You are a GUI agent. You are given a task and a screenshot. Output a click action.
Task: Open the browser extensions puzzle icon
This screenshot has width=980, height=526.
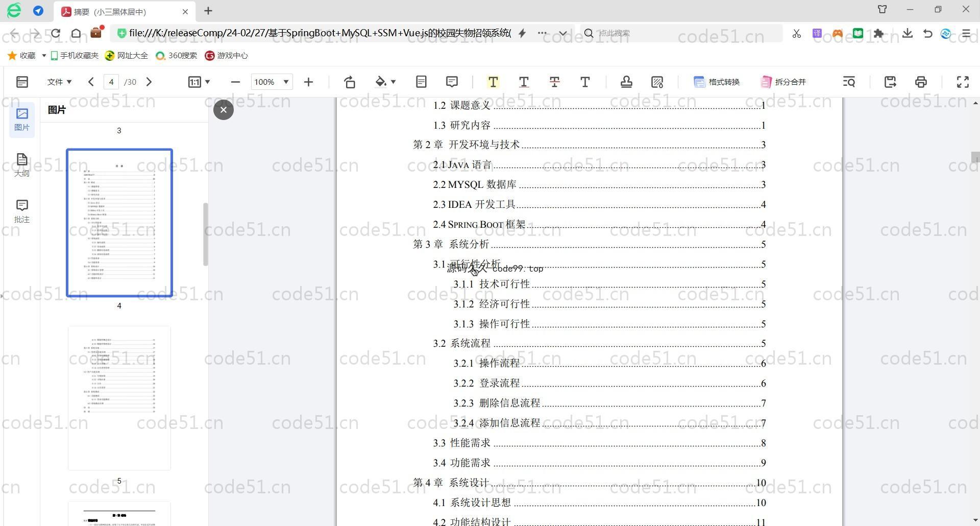click(x=878, y=33)
